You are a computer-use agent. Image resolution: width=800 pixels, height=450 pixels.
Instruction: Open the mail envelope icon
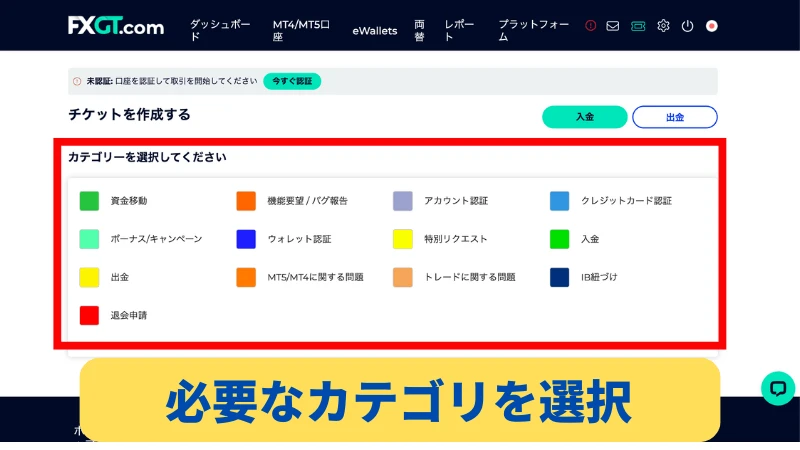click(x=613, y=26)
